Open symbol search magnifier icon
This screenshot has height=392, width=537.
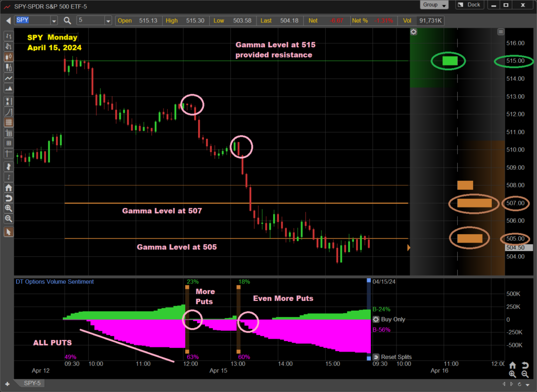(68, 20)
